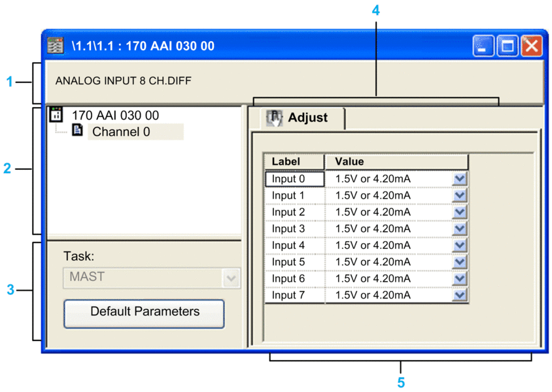This screenshot has height=392, width=552.
Task: Close the 170 AAI 030 00 window
Action: pyautogui.click(x=531, y=46)
